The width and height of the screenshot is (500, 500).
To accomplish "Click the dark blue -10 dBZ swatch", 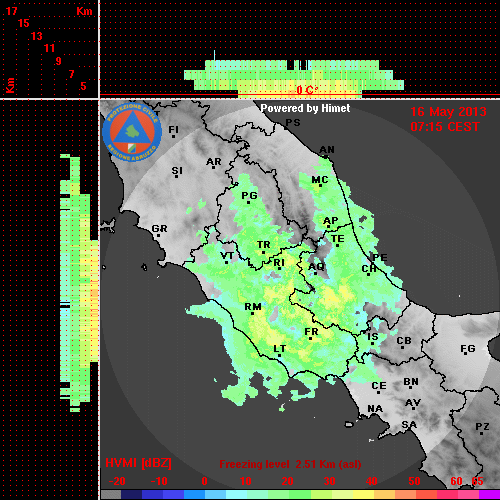I will (x=152, y=494).
